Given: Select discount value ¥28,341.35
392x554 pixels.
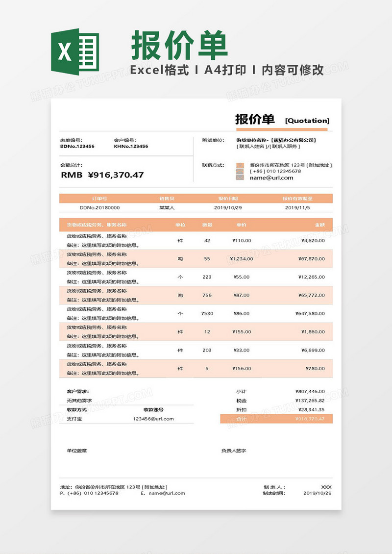Looking at the screenshot, I should click(312, 410).
